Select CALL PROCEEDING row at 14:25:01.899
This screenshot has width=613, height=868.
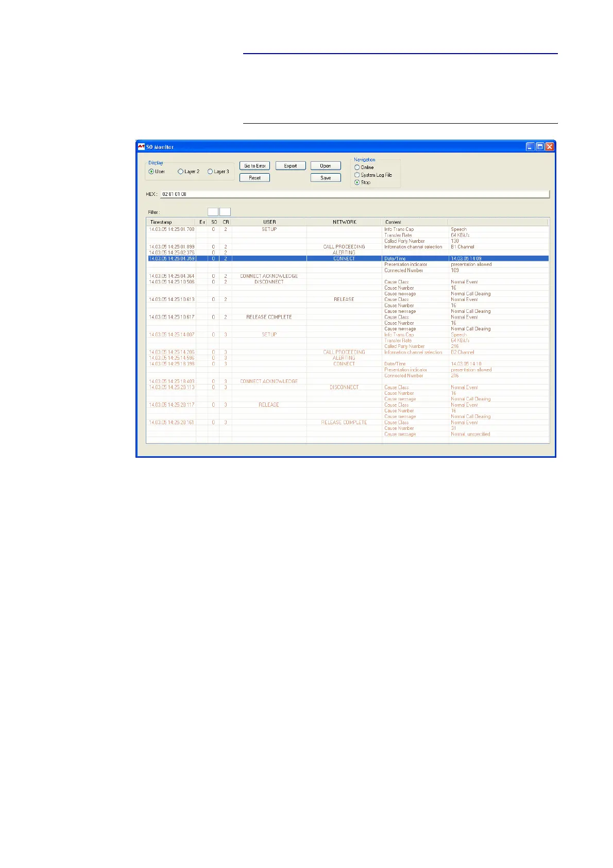[x=348, y=247]
